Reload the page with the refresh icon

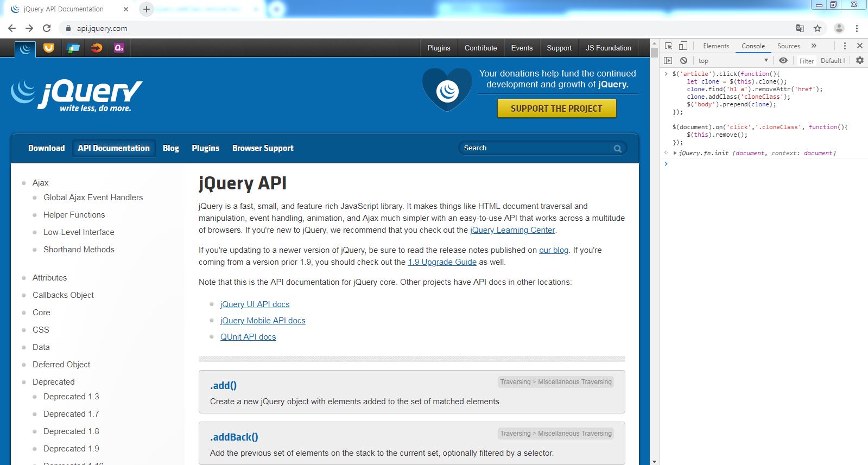(x=47, y=28)
